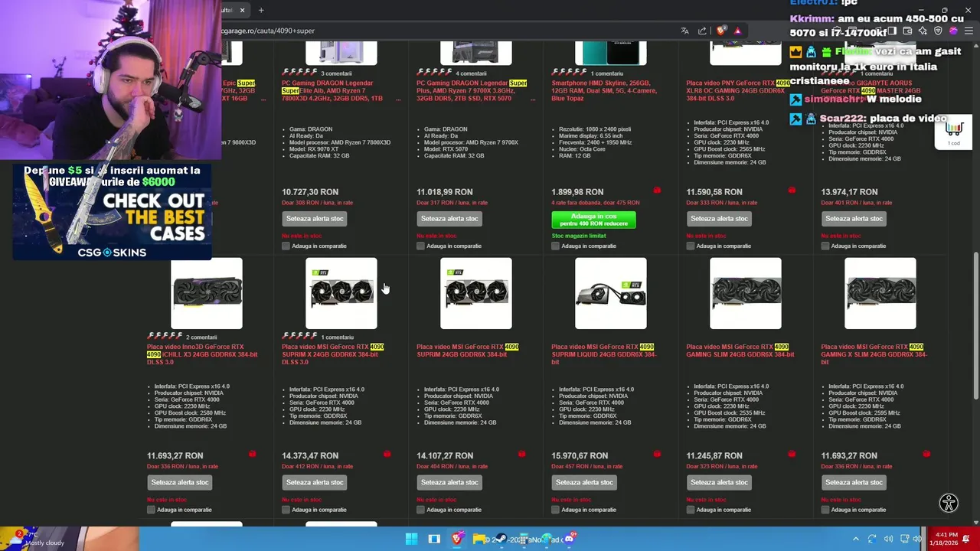Click the MSI SUPRIM LIQUID product image
The image size is (980, 551).
pos(611,294)
